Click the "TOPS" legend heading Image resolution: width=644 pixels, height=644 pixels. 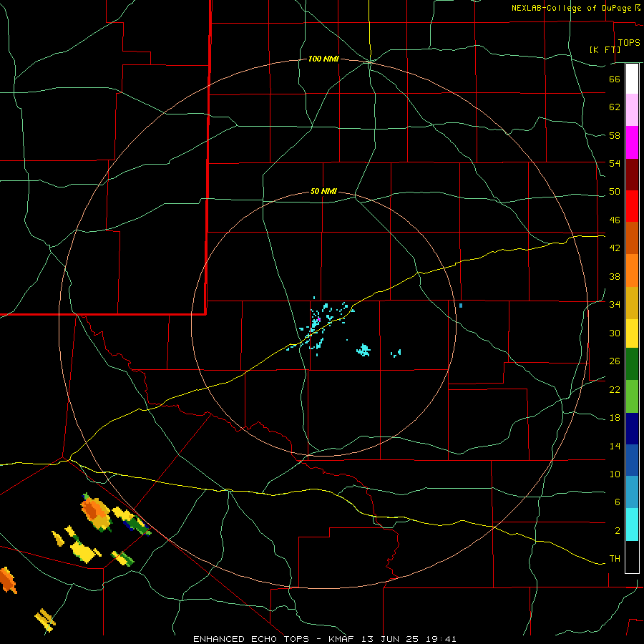click(x=629, y=42)
